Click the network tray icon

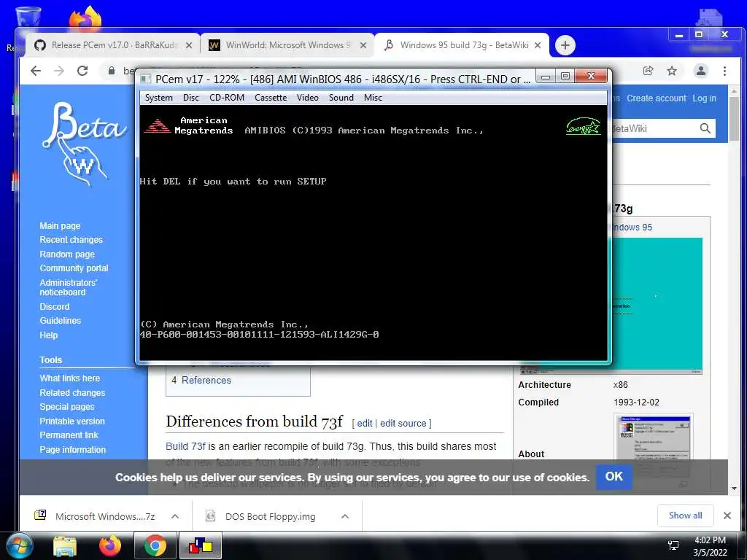[x=673, y=545]
